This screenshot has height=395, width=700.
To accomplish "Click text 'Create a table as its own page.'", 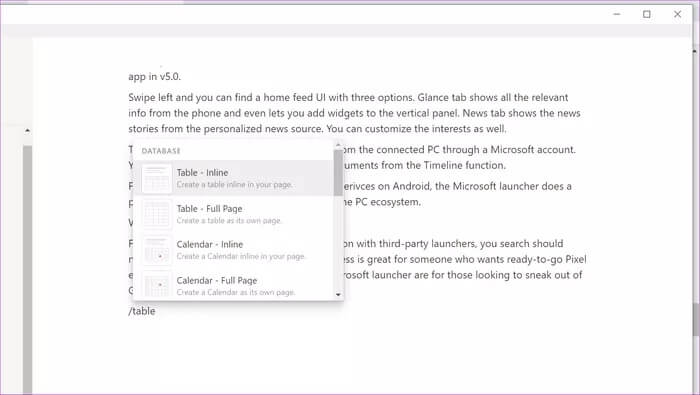I will [x=229, y=220].
